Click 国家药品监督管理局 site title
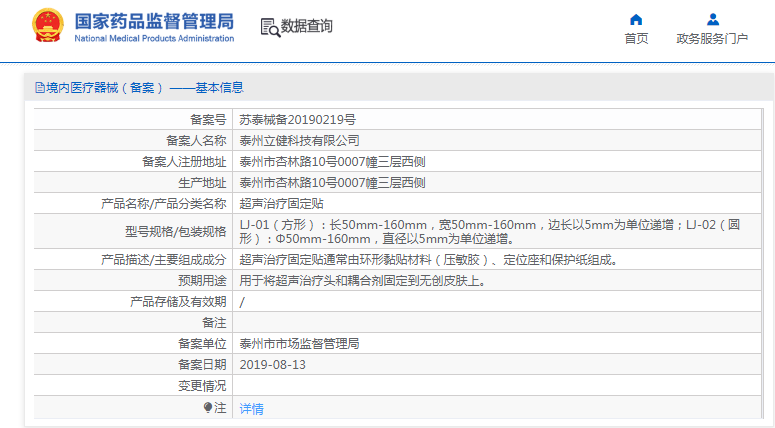The height and width of the screenshot is (428, 775). (x=154, y=22)
